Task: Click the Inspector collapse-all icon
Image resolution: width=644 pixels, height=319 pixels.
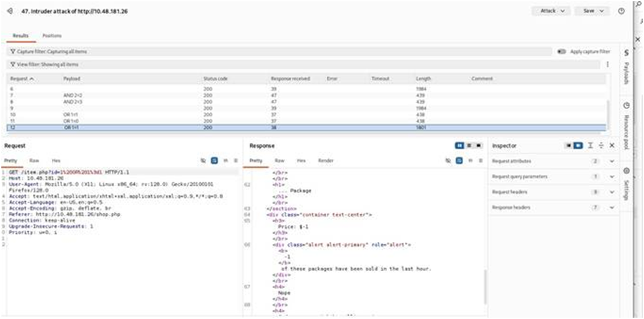Action: (x=601, y=146)
